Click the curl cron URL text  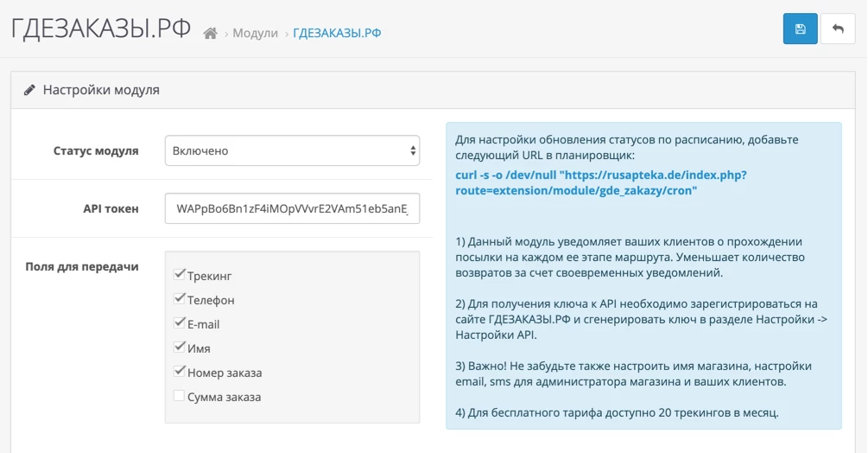coord(601,182)
